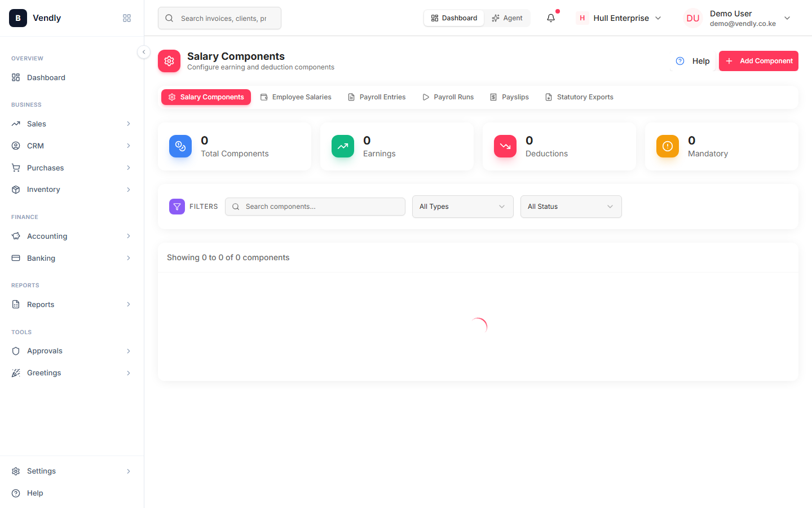Open the Hull Enterprise company selector
The width and height of the screenshot is (812, 508).
[x=619, y=18]
